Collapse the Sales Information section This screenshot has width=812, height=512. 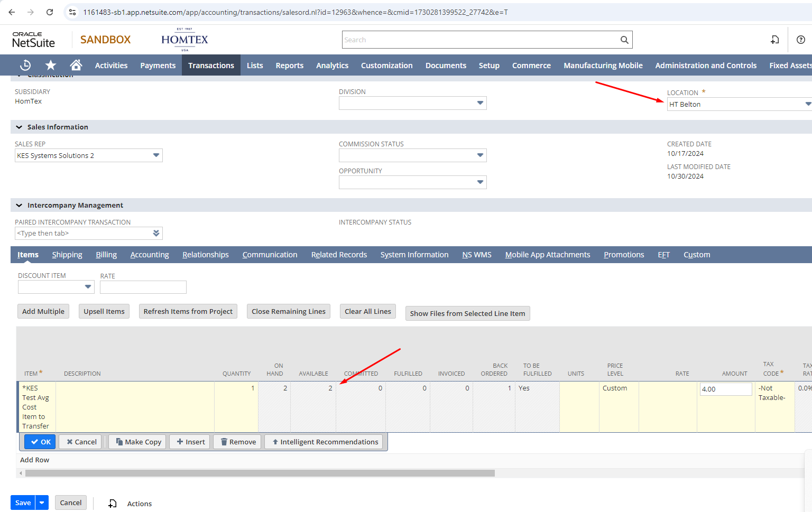click(x=19, y=127)
